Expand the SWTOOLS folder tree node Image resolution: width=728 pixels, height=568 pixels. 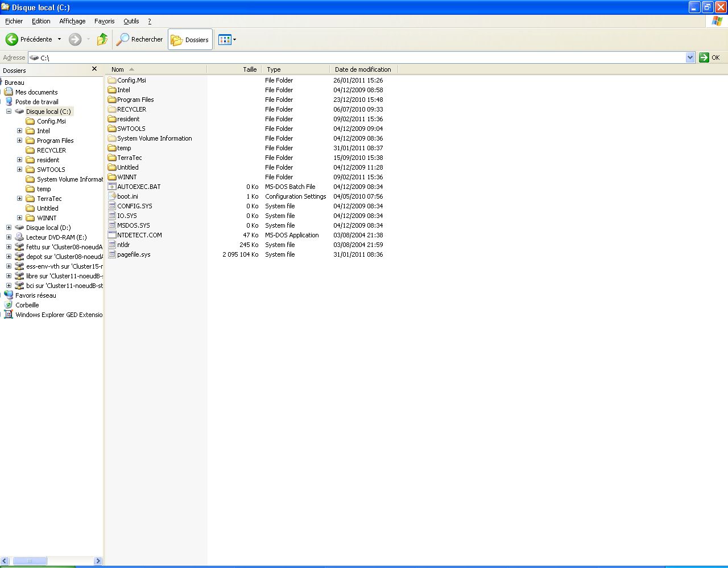pyautogui.click(x=19, y=170)
